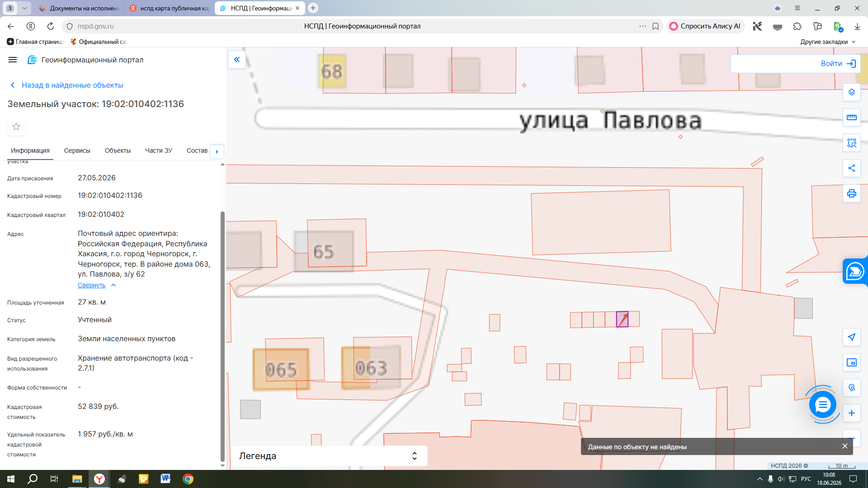Close the 'Данные по объекту не найдены' notification

coord(845,446)
